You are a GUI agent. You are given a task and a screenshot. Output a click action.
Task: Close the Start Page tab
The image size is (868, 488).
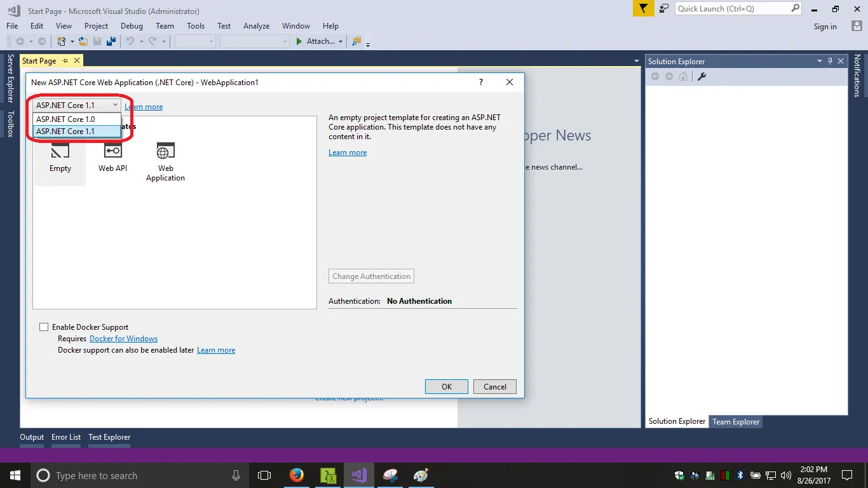click(77, 61)
